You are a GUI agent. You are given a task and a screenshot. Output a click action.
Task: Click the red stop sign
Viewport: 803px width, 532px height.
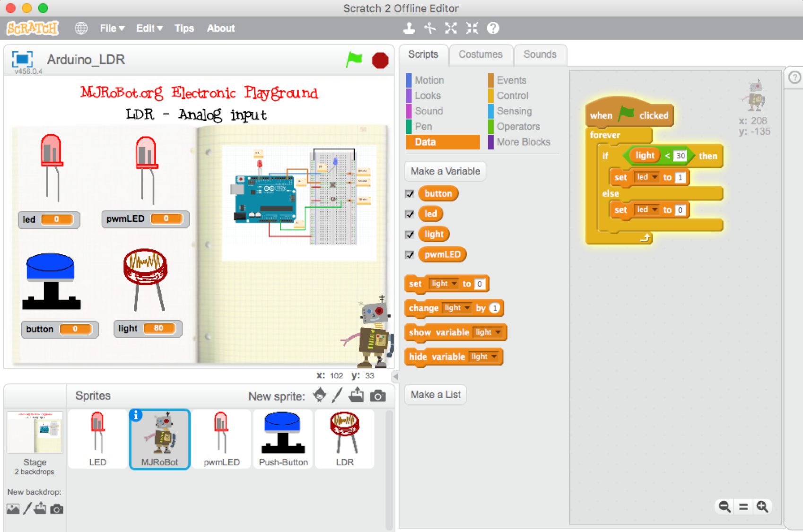tap(380, 60)
